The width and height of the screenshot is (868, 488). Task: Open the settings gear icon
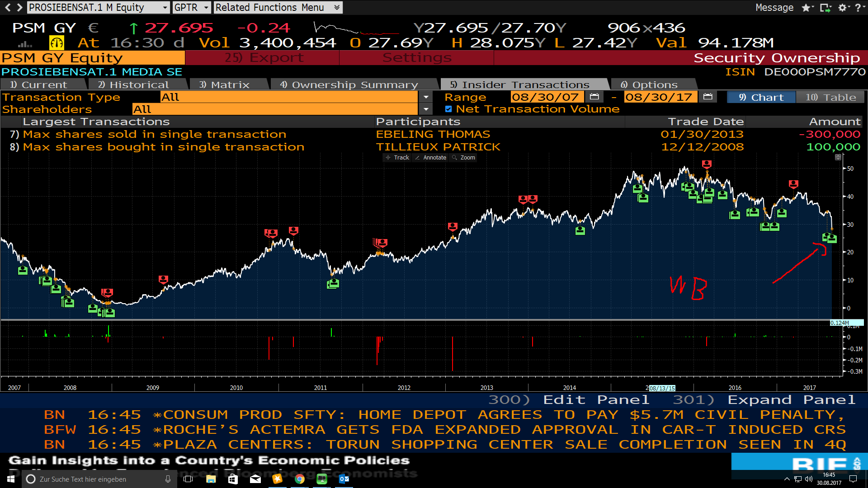[842, 8]
